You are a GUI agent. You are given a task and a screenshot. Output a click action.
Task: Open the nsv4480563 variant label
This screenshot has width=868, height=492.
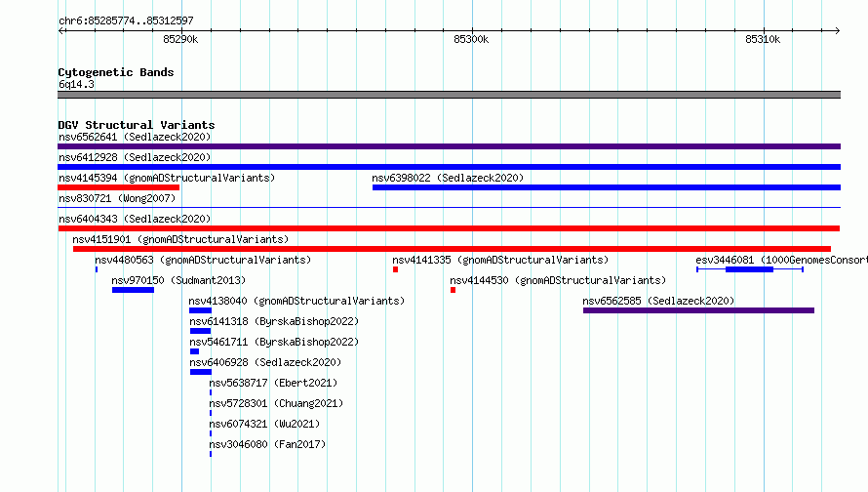[203, 260]
